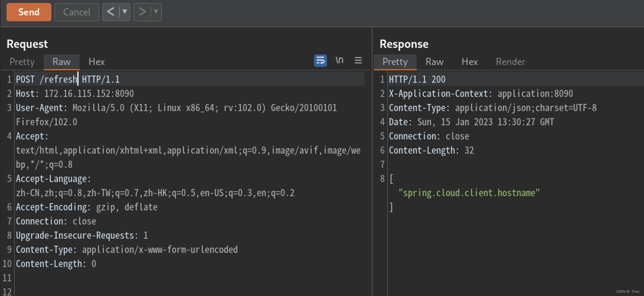
Task: Go back to previous request in history
Action: [111, 12]
